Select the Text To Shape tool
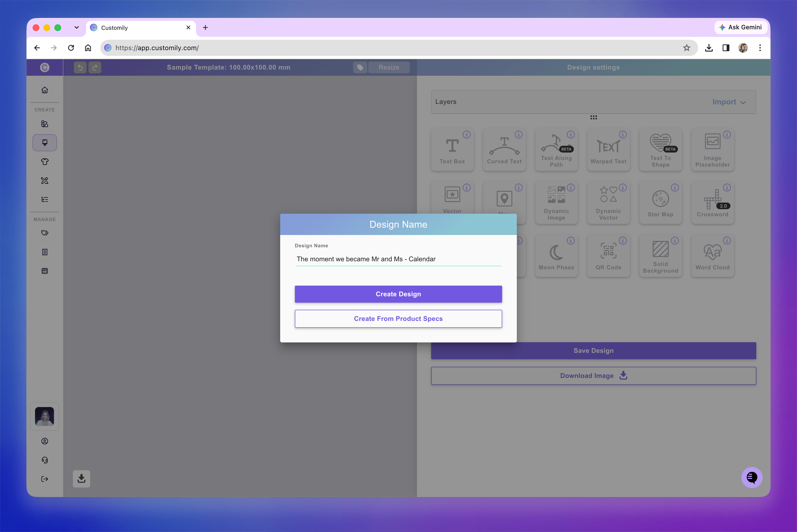Image resolution: width=797 pixels, height=532 pixels. point(660,150)
